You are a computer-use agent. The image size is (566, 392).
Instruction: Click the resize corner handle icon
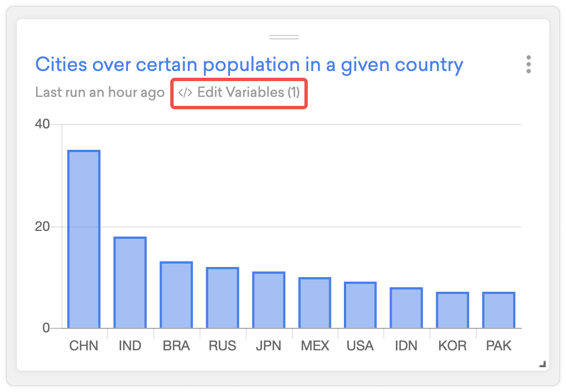click(x=542, y=364)
